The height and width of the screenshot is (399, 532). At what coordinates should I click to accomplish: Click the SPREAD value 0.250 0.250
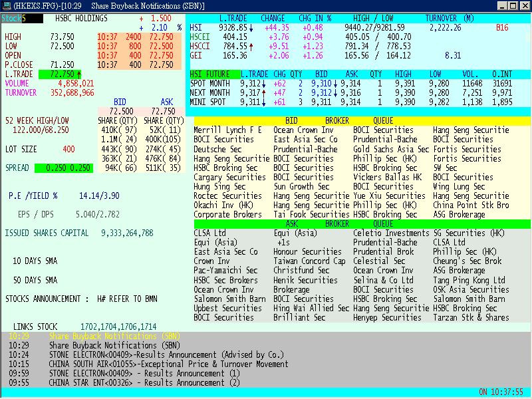[x=64, y=168]
